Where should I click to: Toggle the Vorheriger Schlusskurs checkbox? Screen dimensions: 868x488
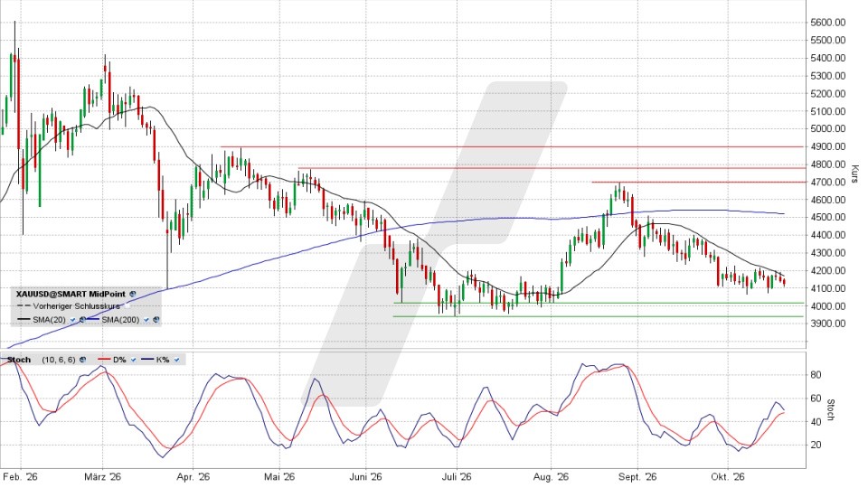tap(127, 306)
